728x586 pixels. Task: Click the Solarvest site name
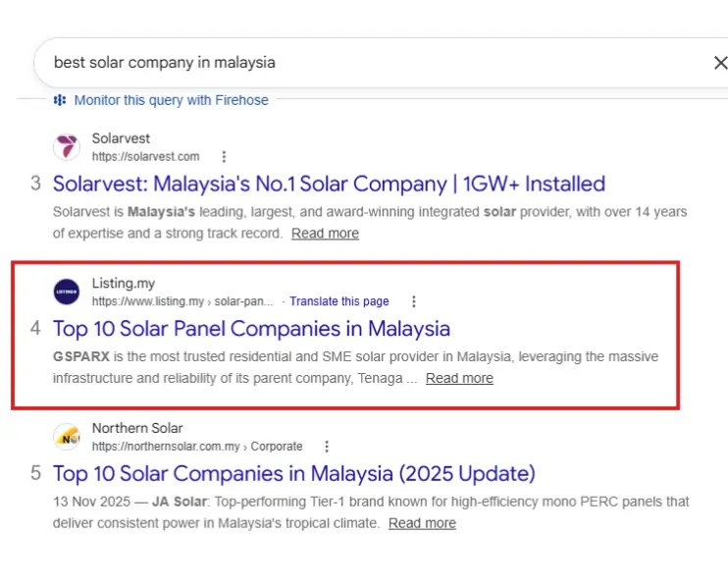tap(121, 138)
